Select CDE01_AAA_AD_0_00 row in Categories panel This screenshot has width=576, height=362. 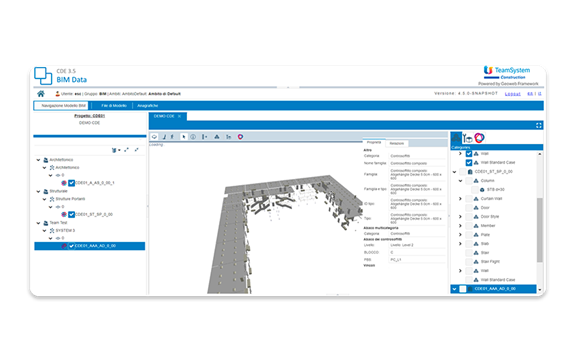tap(493, 289)
